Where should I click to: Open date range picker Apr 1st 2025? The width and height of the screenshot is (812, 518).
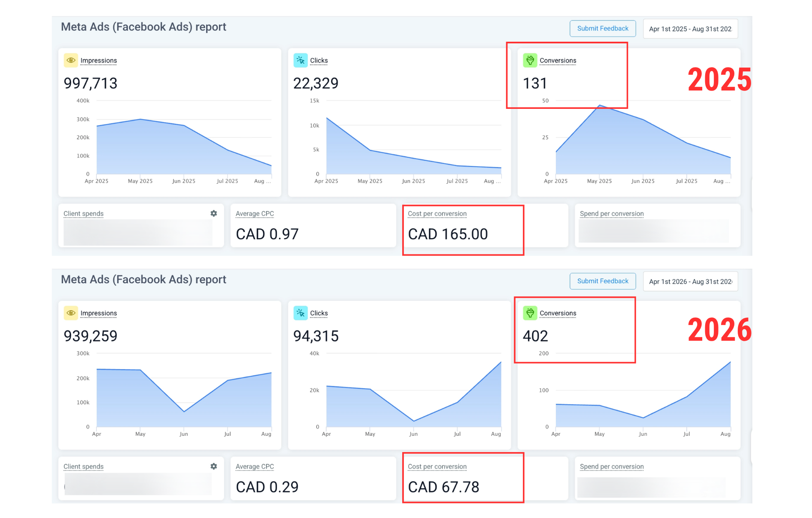(690, 29)
